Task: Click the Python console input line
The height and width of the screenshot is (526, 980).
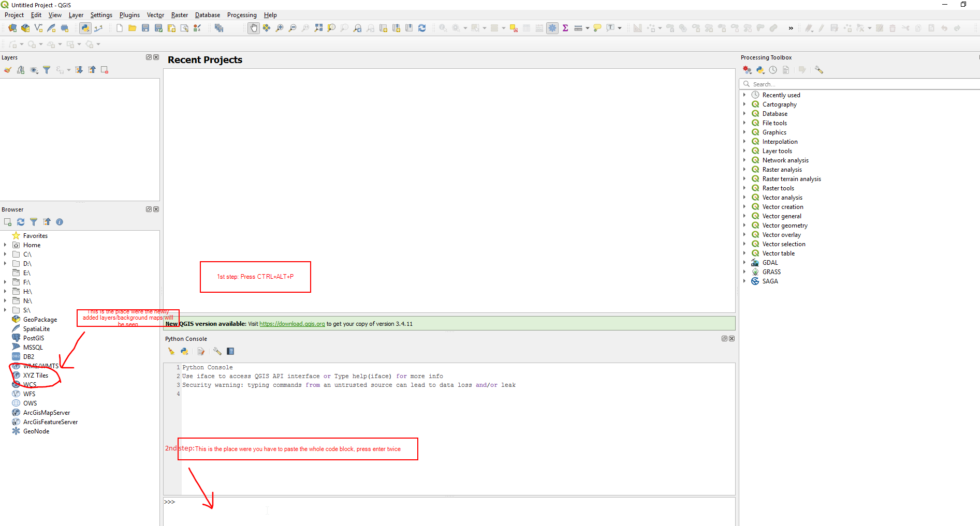Action: pyautogui.click(x=449, y=511)
